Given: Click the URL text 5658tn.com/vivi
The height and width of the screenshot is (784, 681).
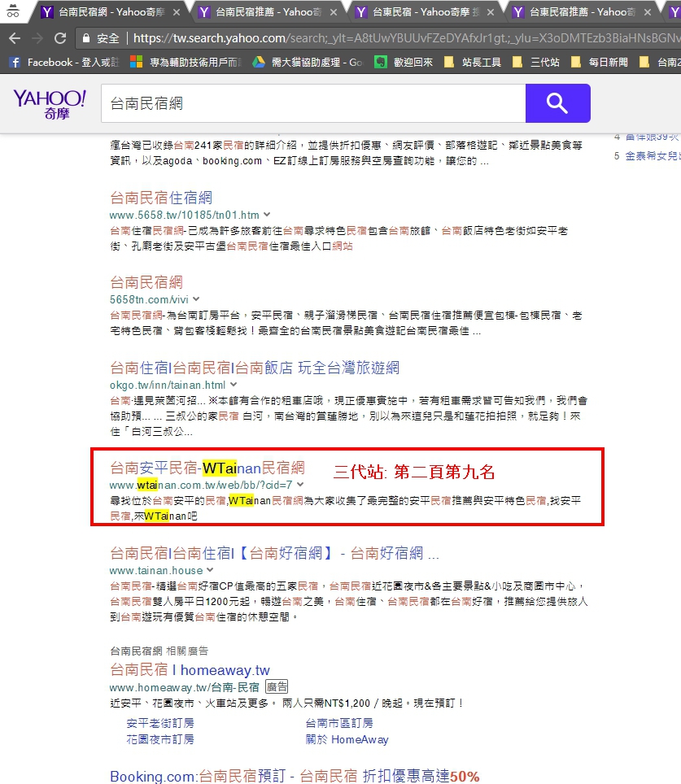Looking at the screenshot, I should click(x=149, y=299).
